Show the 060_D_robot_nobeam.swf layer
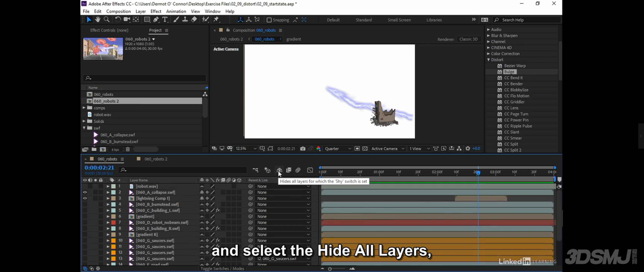This screenshot has width=644, height=272. point(85,222)
